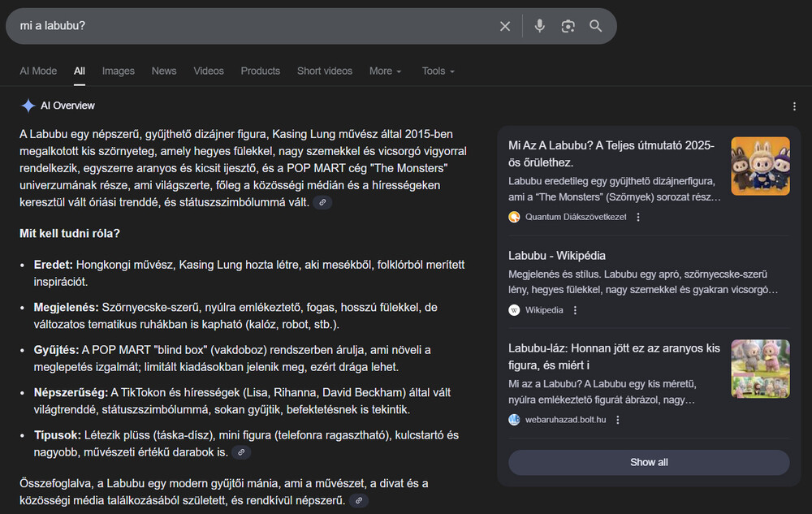Run the search with the magnifier icon
This screenshot has height=514, width=812.
595,26
